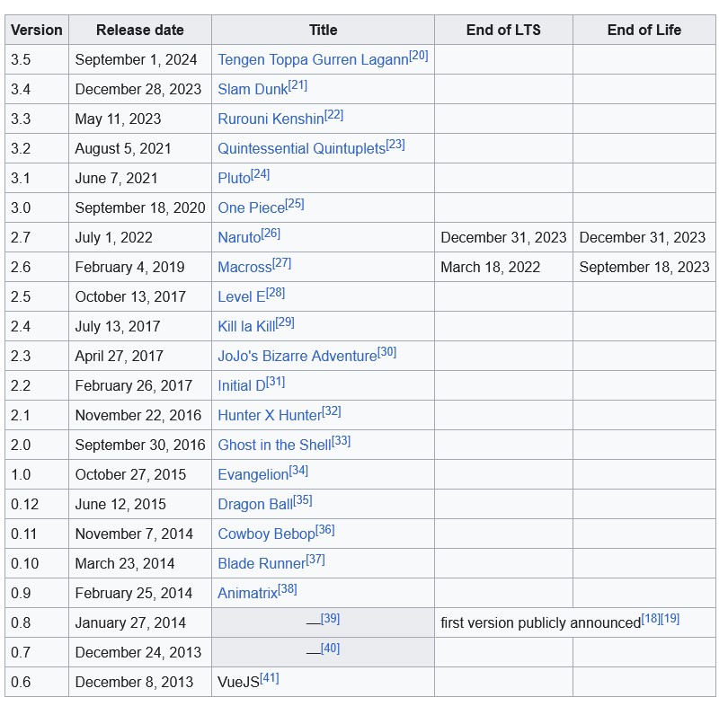Click the End of Life header
Viewport: 728px width, 706px height.
point(644,31)
